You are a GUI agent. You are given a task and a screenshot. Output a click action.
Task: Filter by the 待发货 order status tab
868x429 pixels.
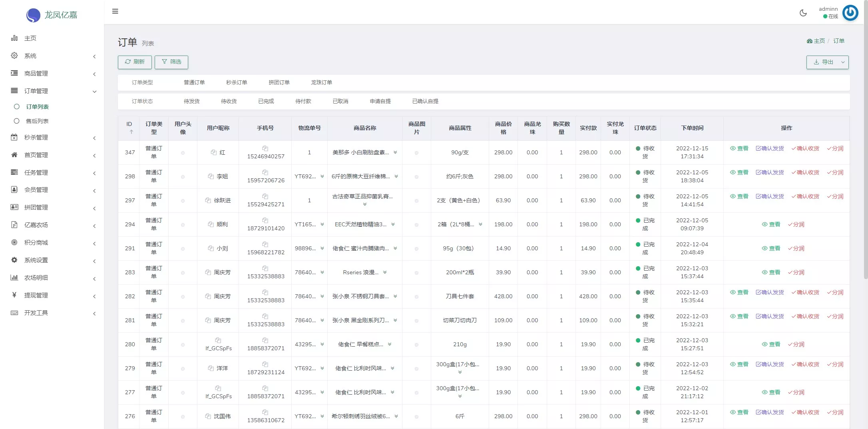(x=191, y=101)
